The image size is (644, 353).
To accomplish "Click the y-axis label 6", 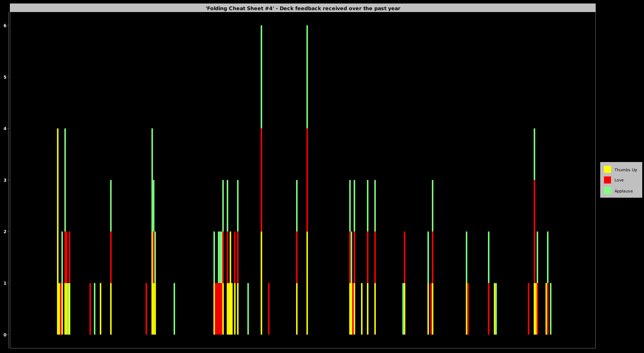I will (5, 25).
